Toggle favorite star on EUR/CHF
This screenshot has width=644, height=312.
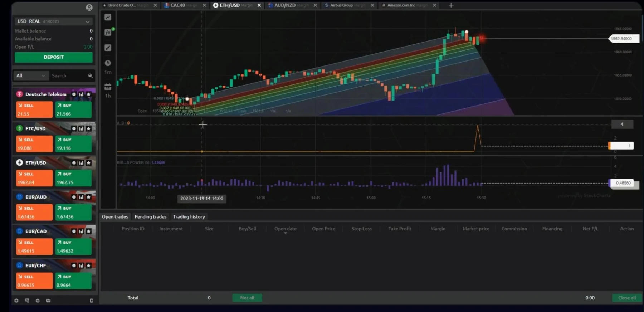89,265
